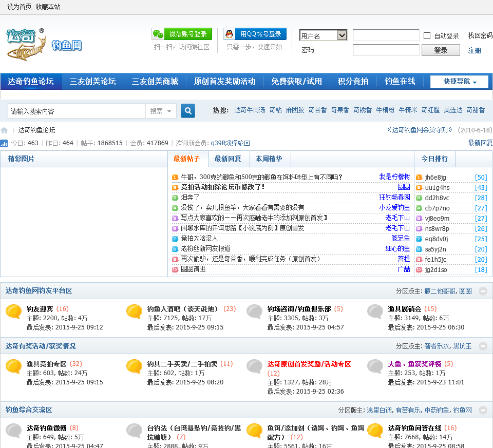The image size is (493, 448).
Task: Click the 达奇钓鱼问答在线 bubble icon
Action: (x=375, y=431)
